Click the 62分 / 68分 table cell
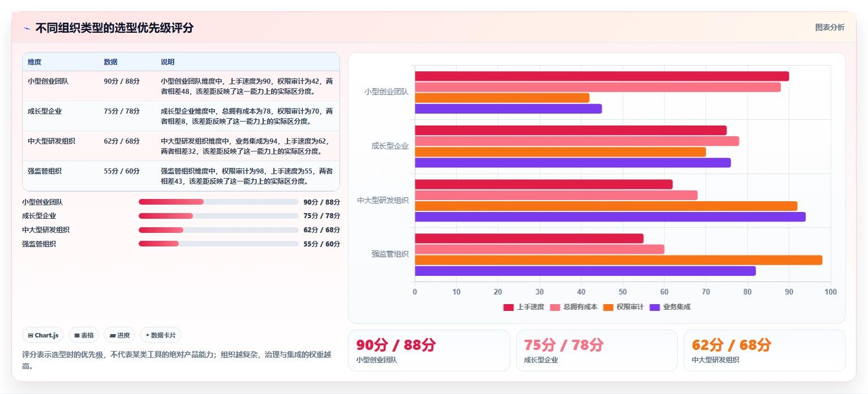868x394 pixels. tap(122, 141)
